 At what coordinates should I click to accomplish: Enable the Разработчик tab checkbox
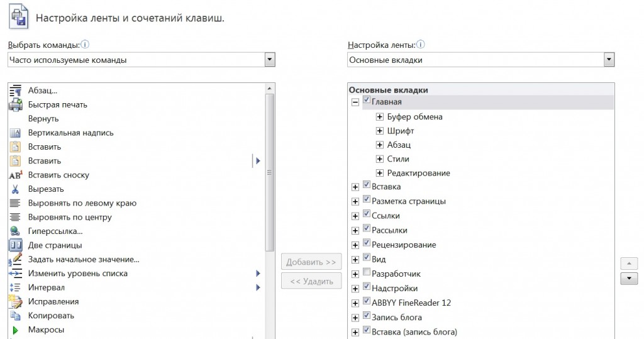pyautogui.click(x=367, y=273)
